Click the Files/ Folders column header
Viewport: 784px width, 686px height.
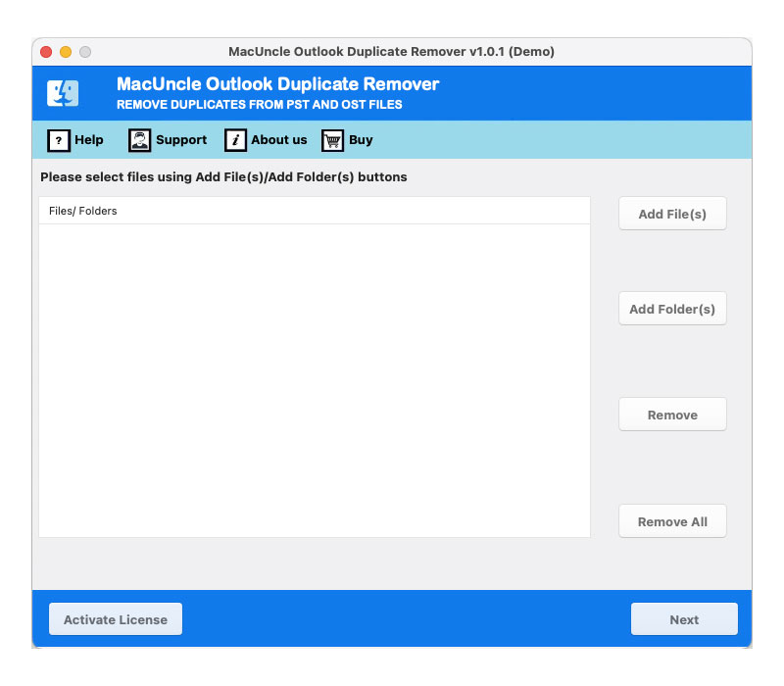83,211
